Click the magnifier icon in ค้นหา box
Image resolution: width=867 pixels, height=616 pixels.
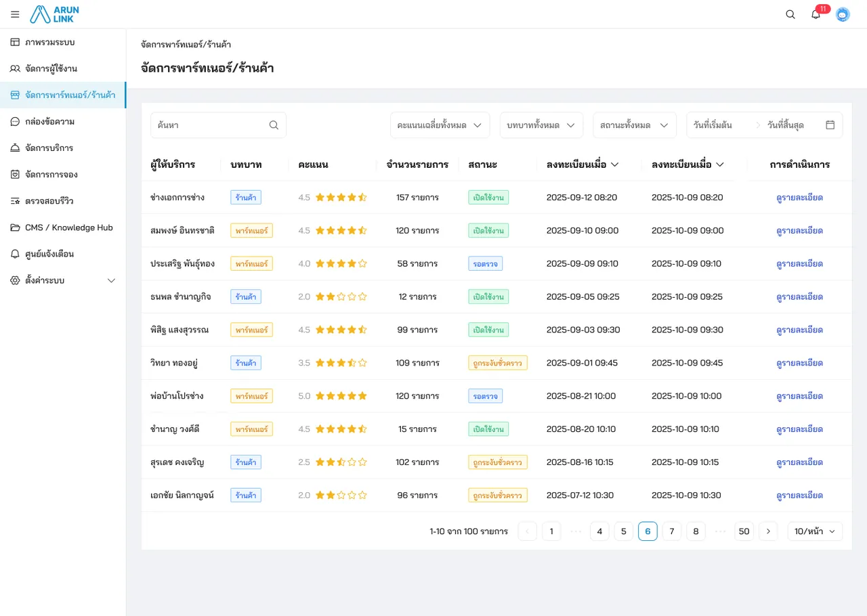pyautogui.click(x=274, y=125)
